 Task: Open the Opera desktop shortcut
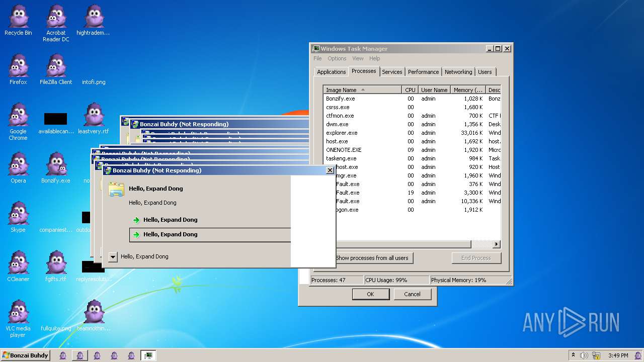point(18,168)
